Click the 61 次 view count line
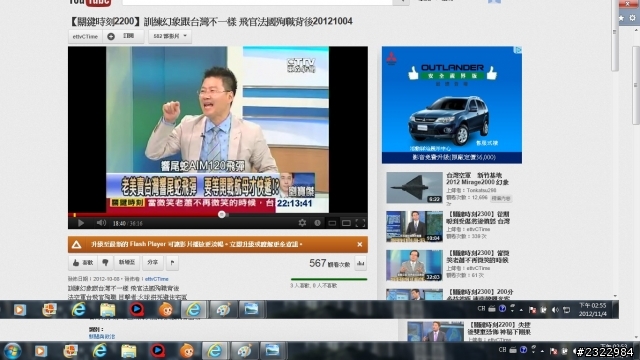Screen dimensions: 640x360 click(x=465, y=276)
